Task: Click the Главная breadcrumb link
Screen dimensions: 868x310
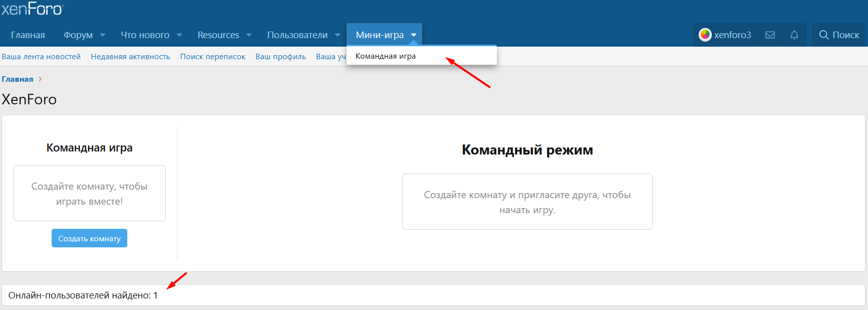Action: pyautogui.click(x=18, y=79)
